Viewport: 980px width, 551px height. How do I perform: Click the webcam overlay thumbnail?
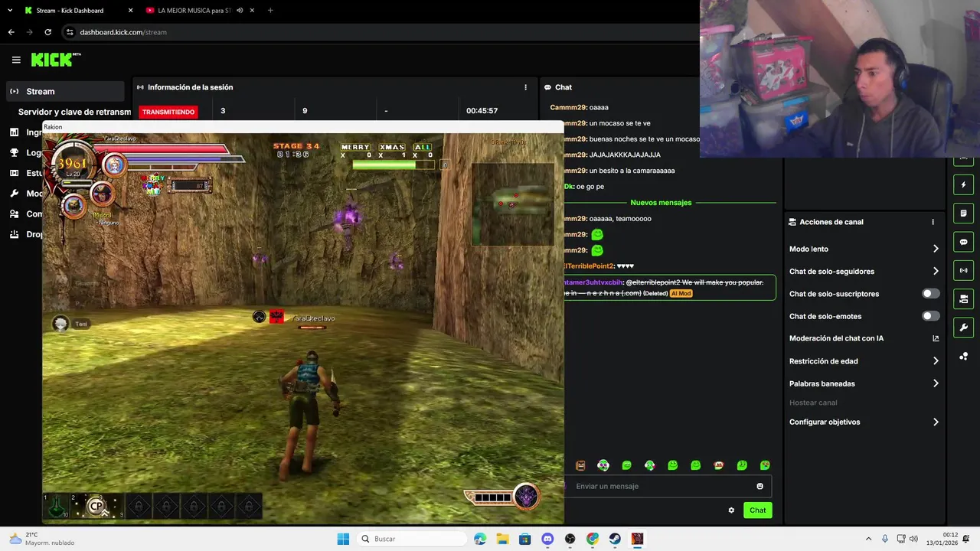[840, 78]
